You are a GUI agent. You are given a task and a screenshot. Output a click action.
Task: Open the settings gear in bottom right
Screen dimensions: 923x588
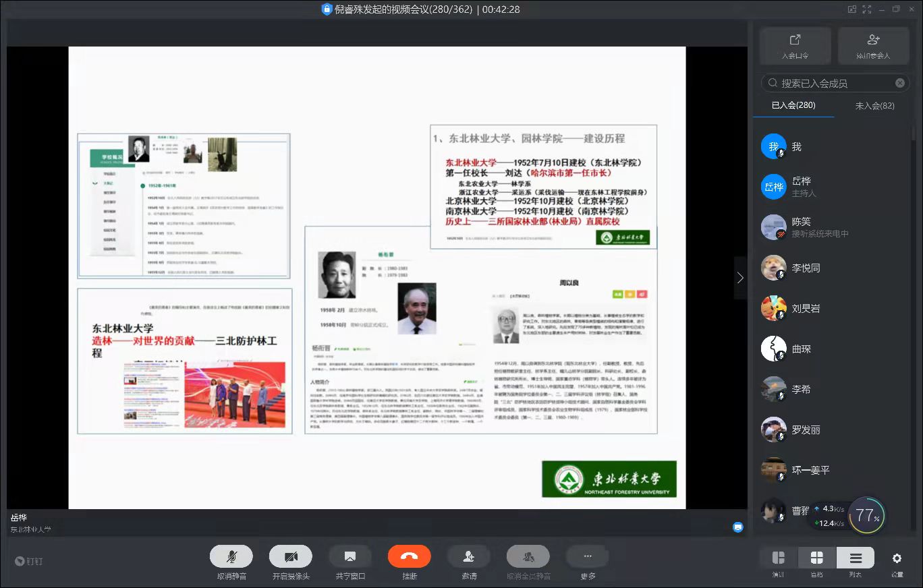897,559
